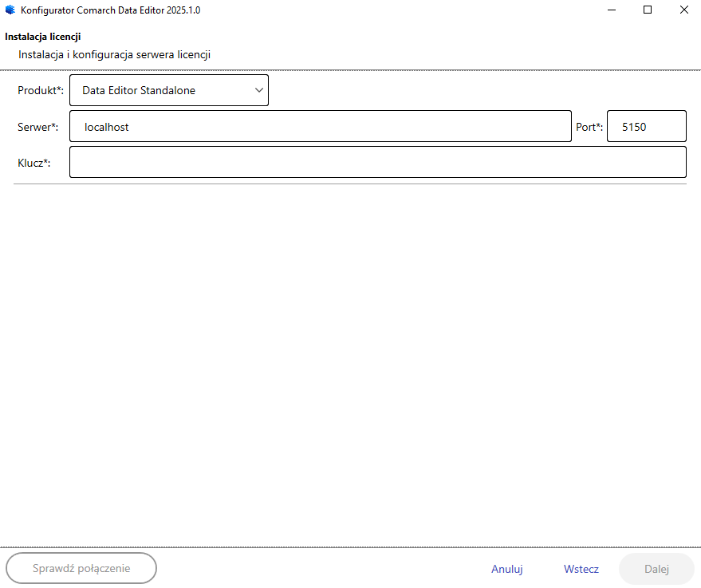Click the Sprawdź połączenie button

pos(81,568)
